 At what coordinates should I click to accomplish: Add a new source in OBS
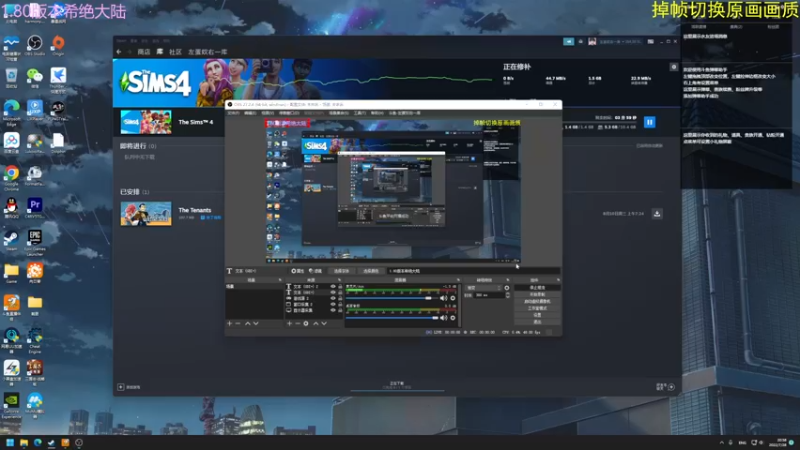pos(289,323)
